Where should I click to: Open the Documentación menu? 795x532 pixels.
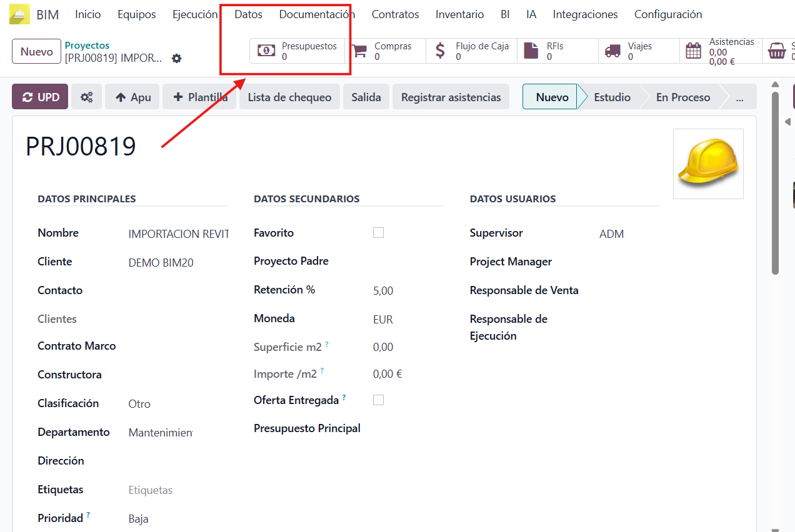317,14
